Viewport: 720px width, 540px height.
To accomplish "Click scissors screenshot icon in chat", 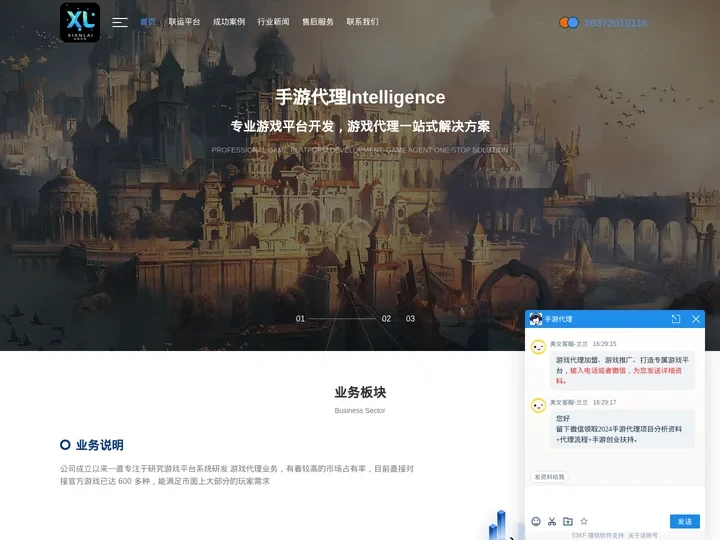I will (x=552, y=521).
